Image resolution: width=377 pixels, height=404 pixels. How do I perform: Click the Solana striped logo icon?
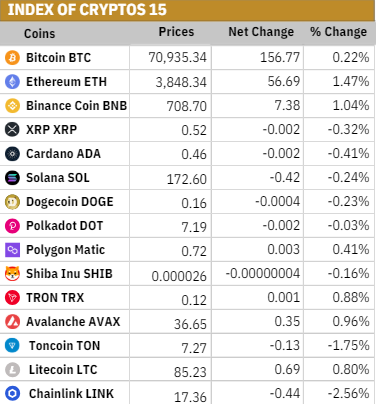click(12, 178)
